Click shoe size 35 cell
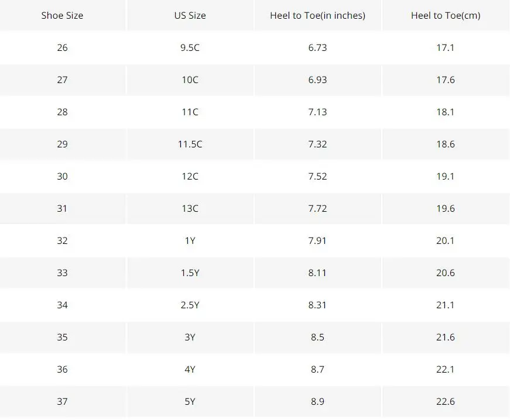The image size is (510, 420). click(x=62, y=337)
